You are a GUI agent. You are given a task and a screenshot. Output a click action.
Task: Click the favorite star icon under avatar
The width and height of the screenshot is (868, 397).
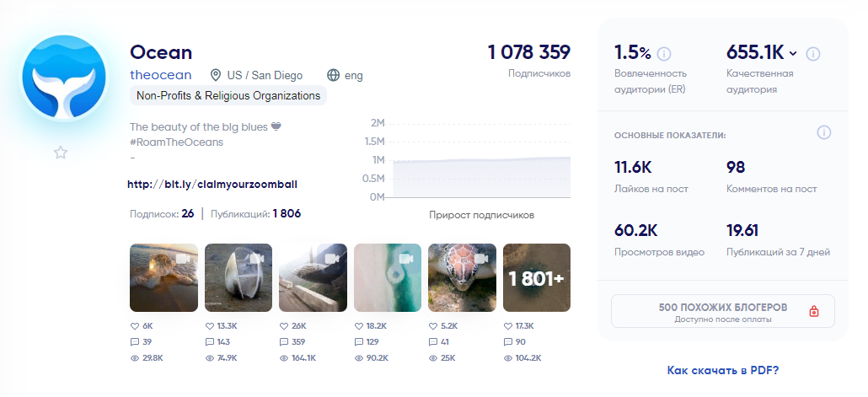click(x=61, y=153)
